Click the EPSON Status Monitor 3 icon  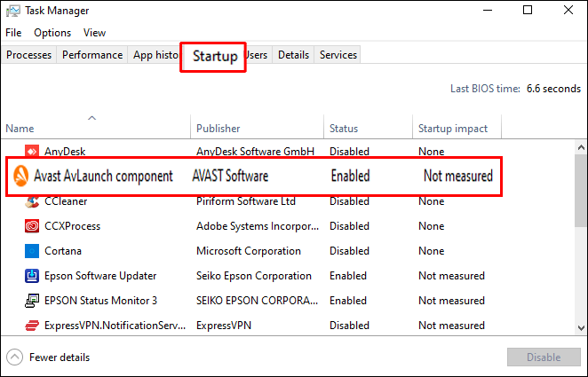pyautogui.click(x=32, y=301)
